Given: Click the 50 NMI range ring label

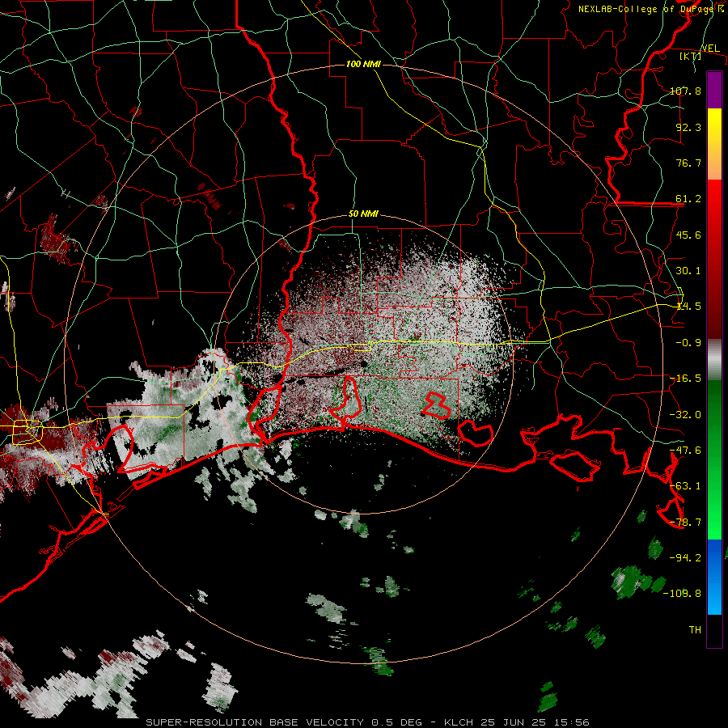Looking at the screenshot, I should [x=363, y=214].
